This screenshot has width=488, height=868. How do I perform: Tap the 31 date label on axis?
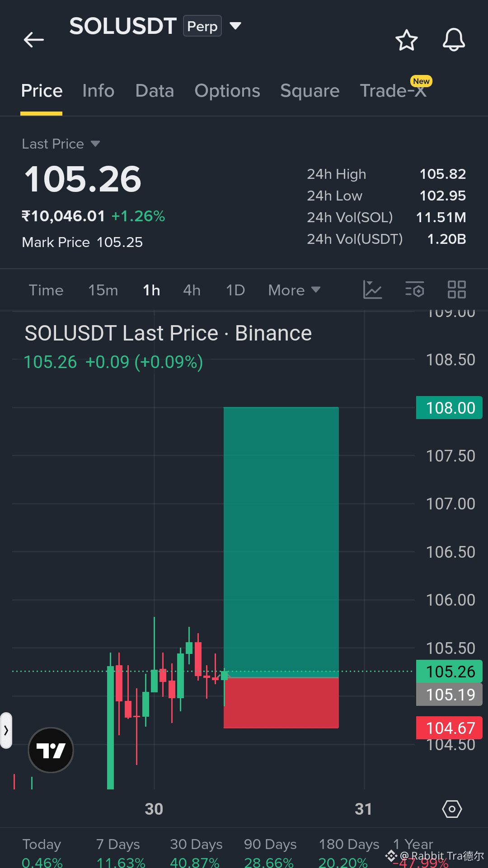363,809
